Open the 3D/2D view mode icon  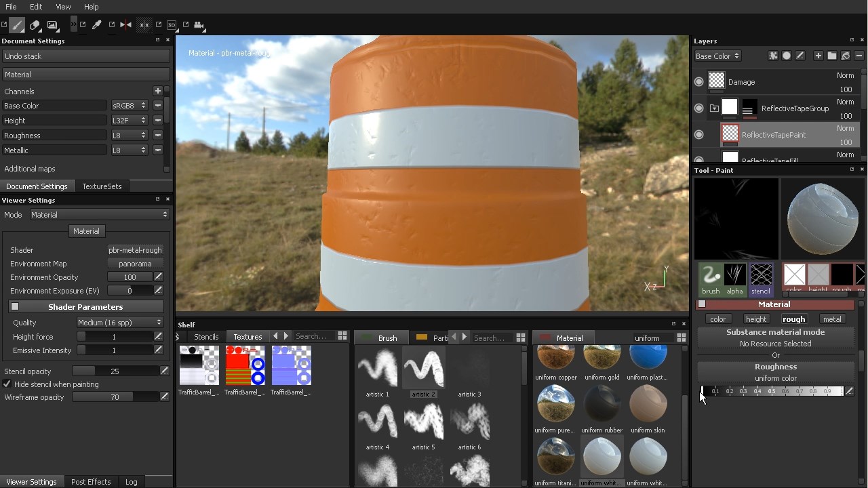point(172,25)
